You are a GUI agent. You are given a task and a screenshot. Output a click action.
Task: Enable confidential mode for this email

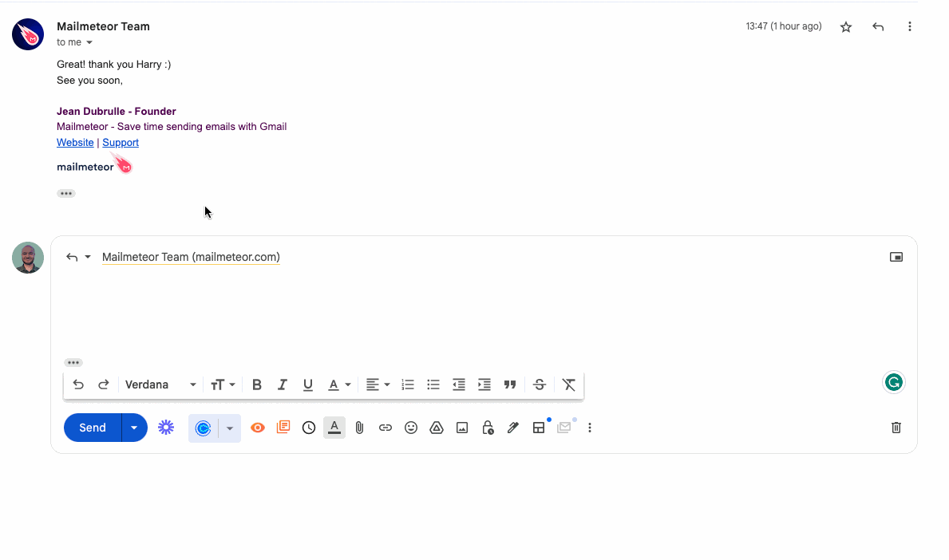[x=488, y=427]
